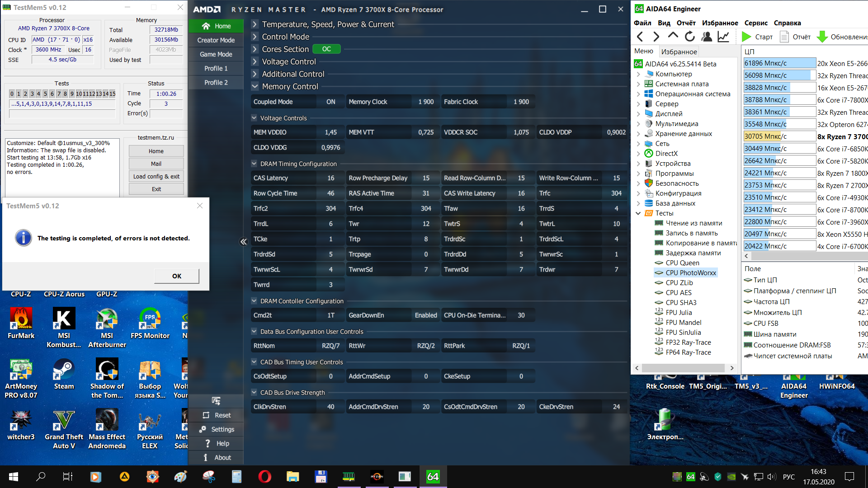Open the Сервис menu in AIDA64
This screenshot has height=488, width=868.
pos(755,23)
